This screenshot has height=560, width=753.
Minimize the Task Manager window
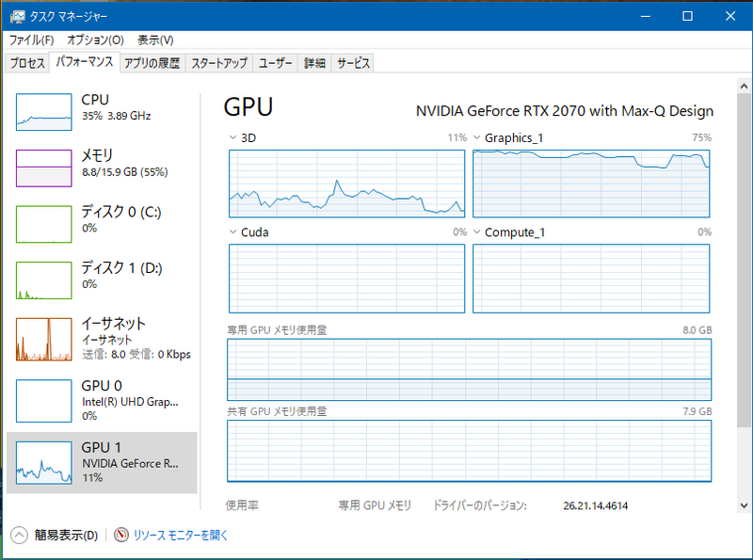point(646,16)
